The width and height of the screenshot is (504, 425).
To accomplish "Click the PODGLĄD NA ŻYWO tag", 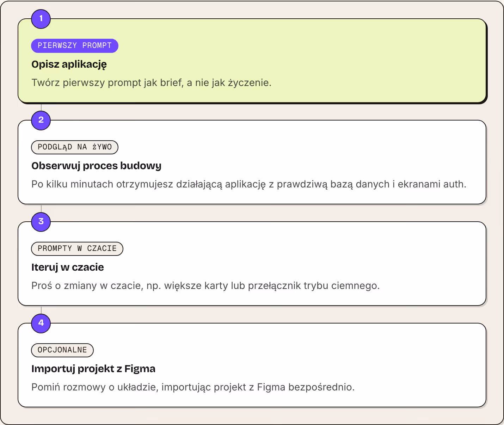I will click(75, 147).
